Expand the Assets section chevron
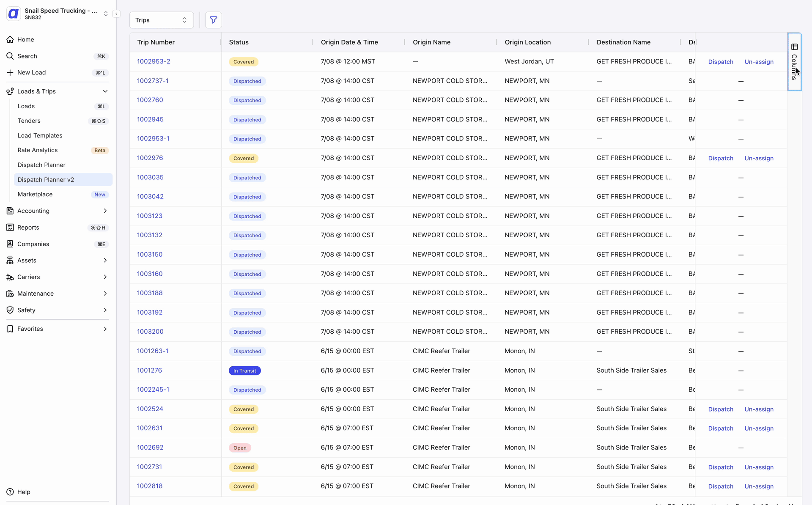This screenshot has height=505, width=812. pyautogui.click(x=105, y=261)
